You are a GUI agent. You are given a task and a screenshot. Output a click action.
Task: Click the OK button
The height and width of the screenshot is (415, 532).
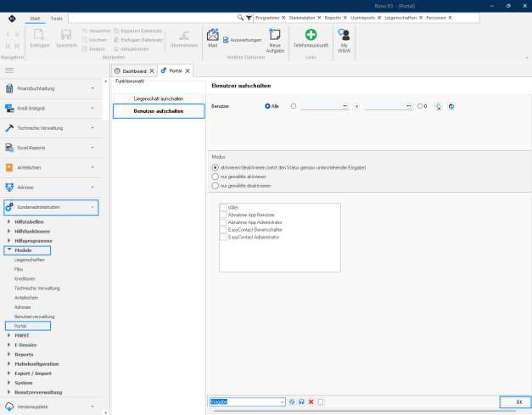516,401
